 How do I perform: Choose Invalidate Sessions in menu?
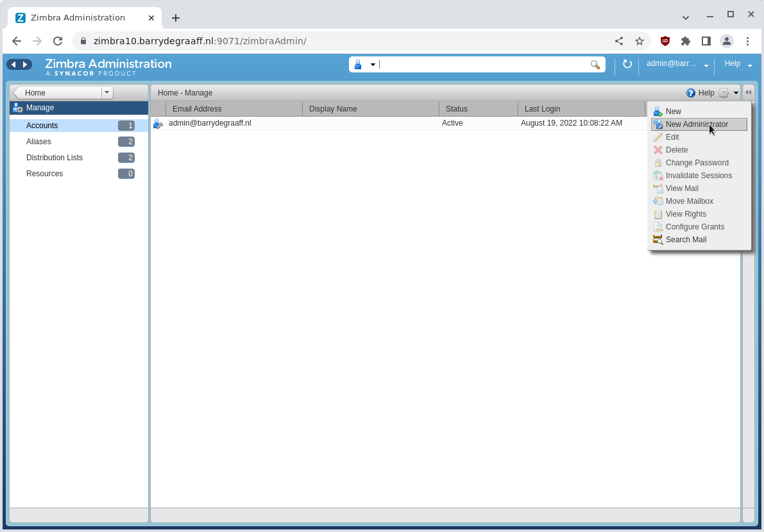[x=699, y=176]
